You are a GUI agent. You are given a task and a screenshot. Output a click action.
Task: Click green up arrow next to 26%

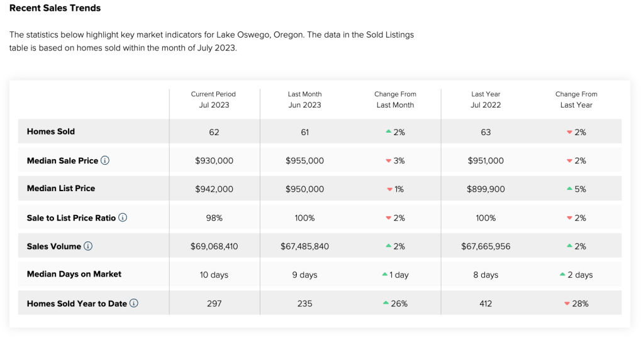coord(386,304)
